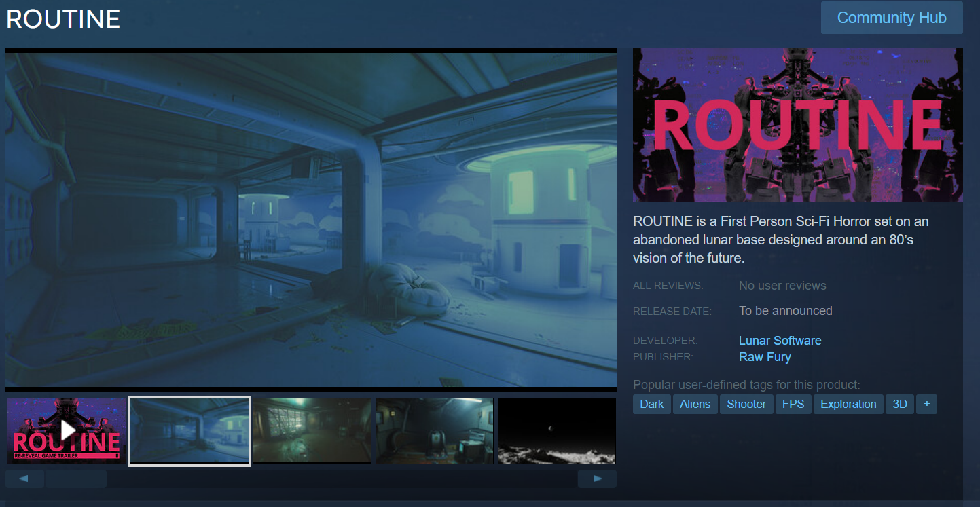Click the ROUTINE game description text
The width and height of the screenshot is (980, 507).
click(781, 240)
